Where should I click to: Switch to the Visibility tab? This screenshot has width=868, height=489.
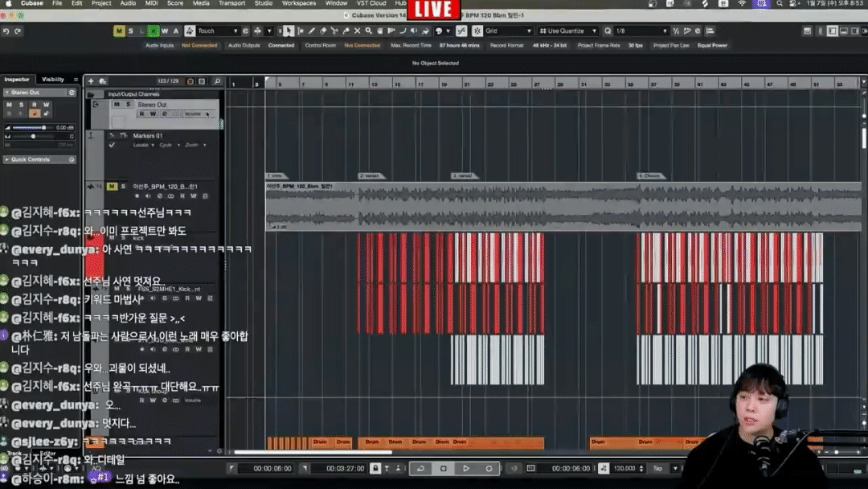pyautogui.click(x=53, y=80)
